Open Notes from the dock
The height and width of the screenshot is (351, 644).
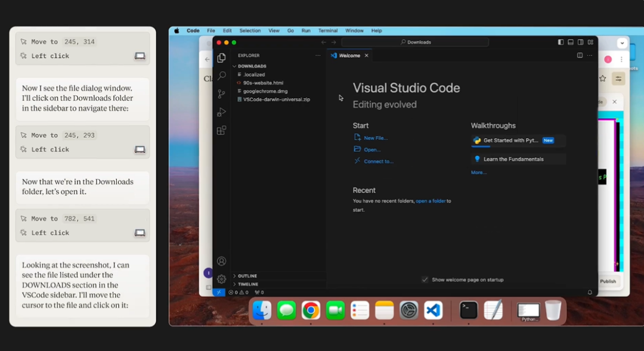click(385, 310)
